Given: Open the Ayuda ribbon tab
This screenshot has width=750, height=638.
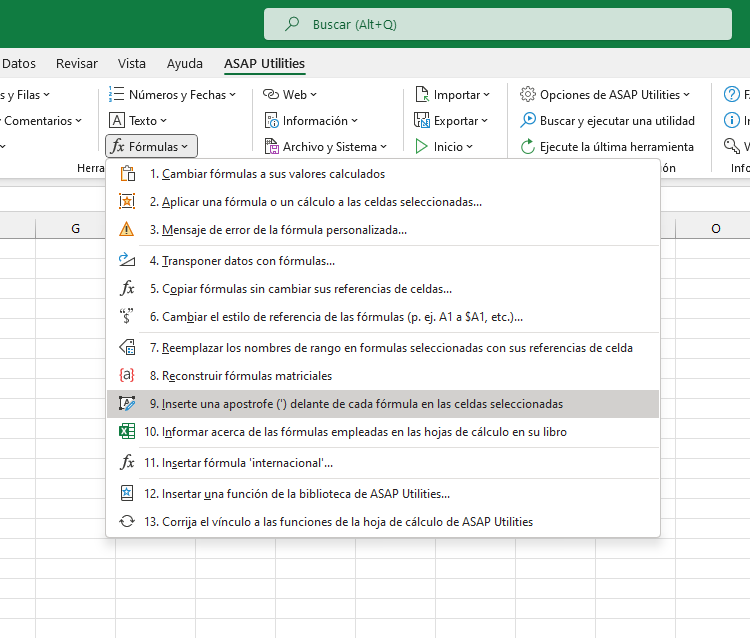Looking at the screenshot, I should pos(185,63).
